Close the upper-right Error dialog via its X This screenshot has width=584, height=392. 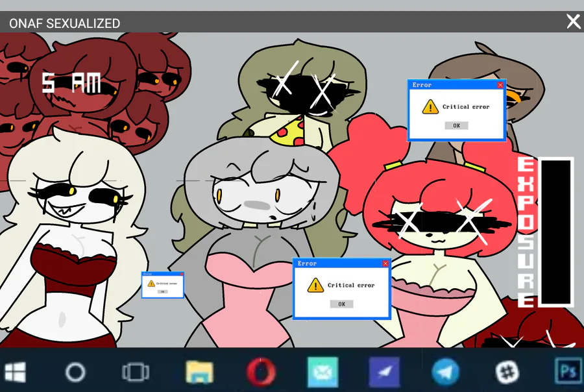[500, 85]
